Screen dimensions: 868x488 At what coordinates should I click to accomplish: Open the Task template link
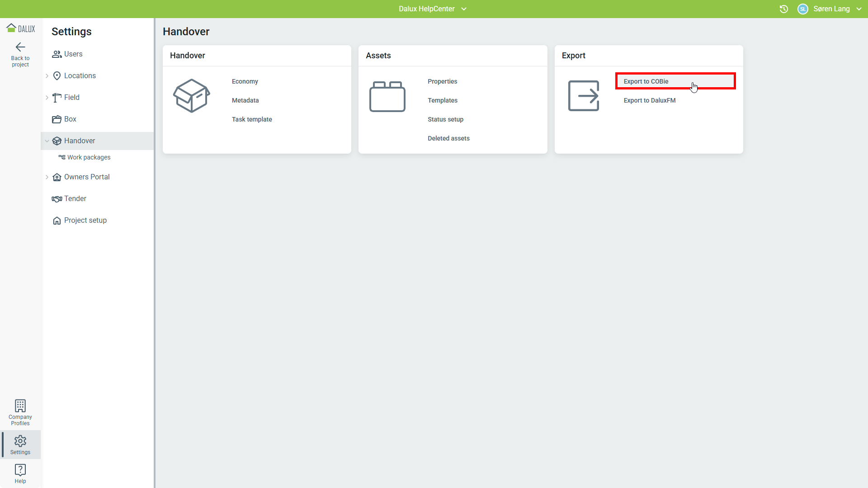252,119
